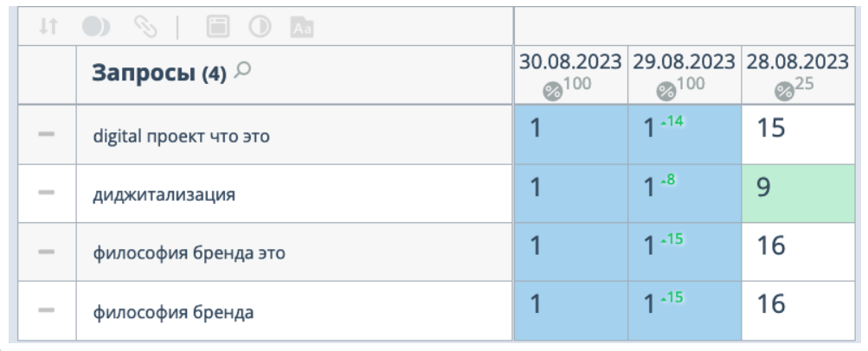Click the 28.08.2023 date column header
This screenshot has height=351, width=868.
797,62
